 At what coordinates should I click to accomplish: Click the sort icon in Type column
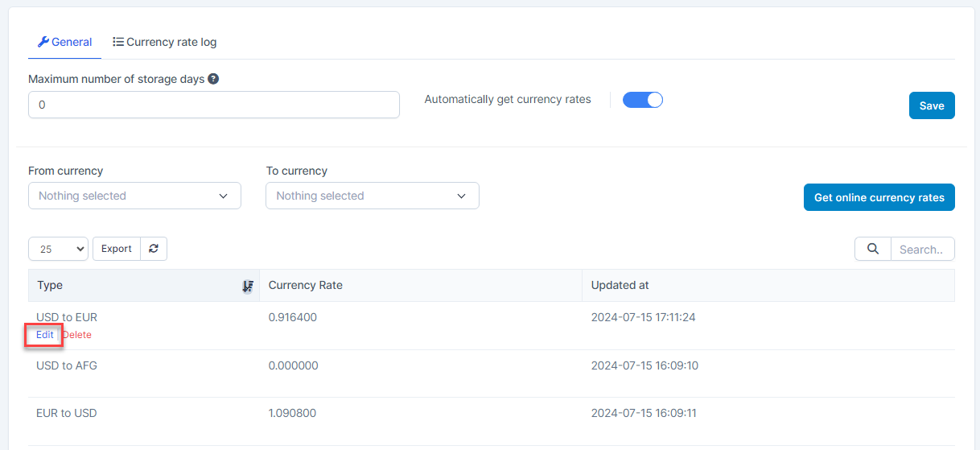point(248,286)
